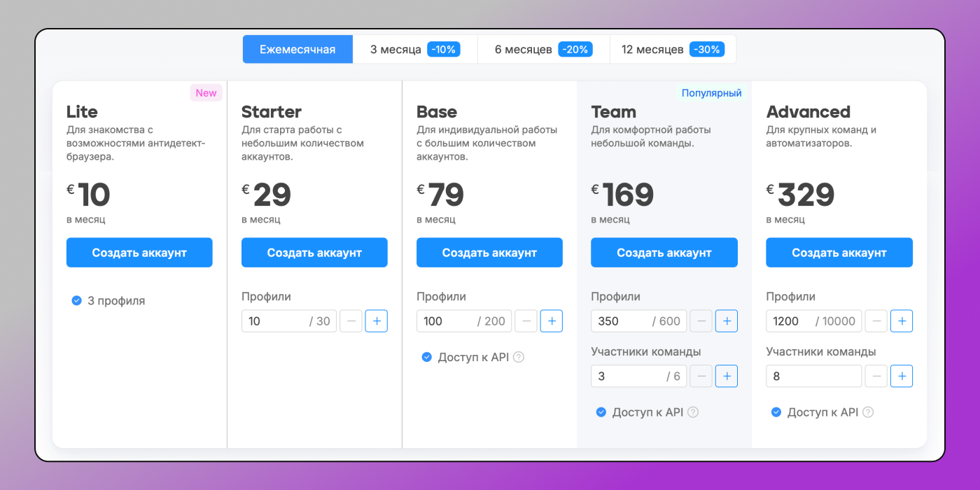
Task: Click the plus stepper on Base profiles
Action: pos(551,321)
